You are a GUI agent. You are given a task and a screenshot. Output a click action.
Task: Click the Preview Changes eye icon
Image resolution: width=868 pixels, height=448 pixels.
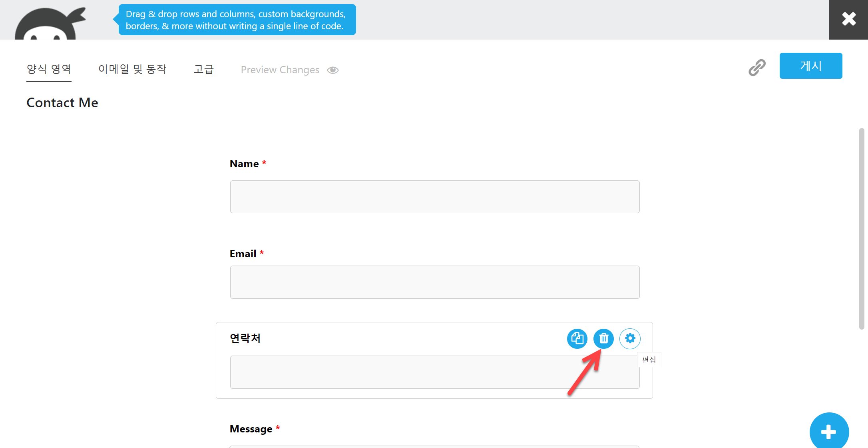click(x=333, y=70)
